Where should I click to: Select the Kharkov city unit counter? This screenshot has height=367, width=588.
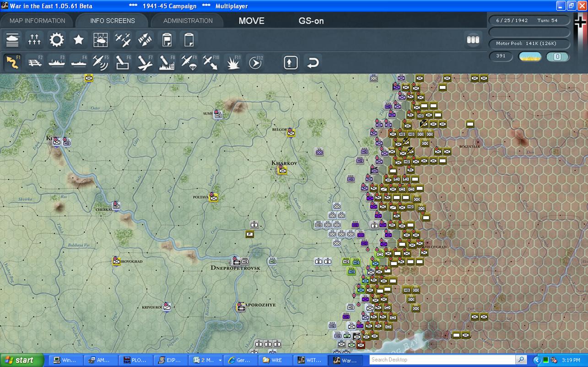282,170
